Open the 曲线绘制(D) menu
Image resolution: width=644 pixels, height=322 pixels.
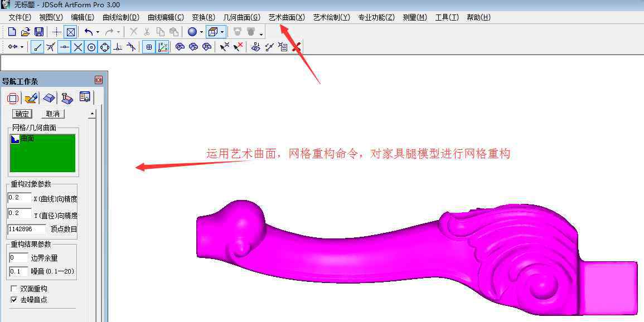tap(121, 17)
